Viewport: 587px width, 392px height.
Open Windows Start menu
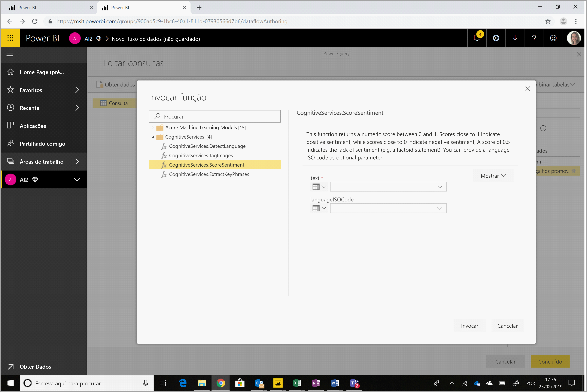(x=10, y=383)
